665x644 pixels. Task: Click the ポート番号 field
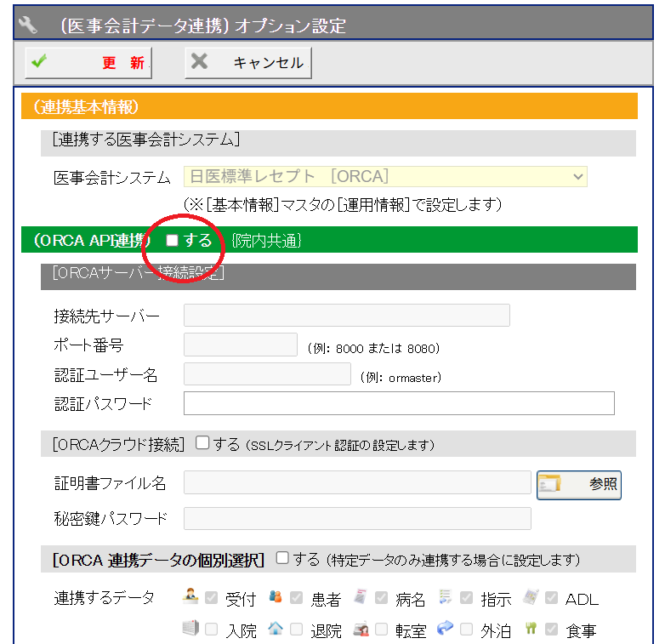pyautogui.click(x=240, y=345)
